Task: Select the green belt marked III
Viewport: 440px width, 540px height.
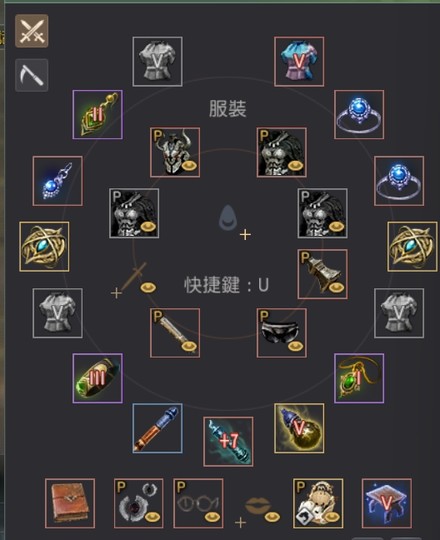Action: (x=97, y=378)
